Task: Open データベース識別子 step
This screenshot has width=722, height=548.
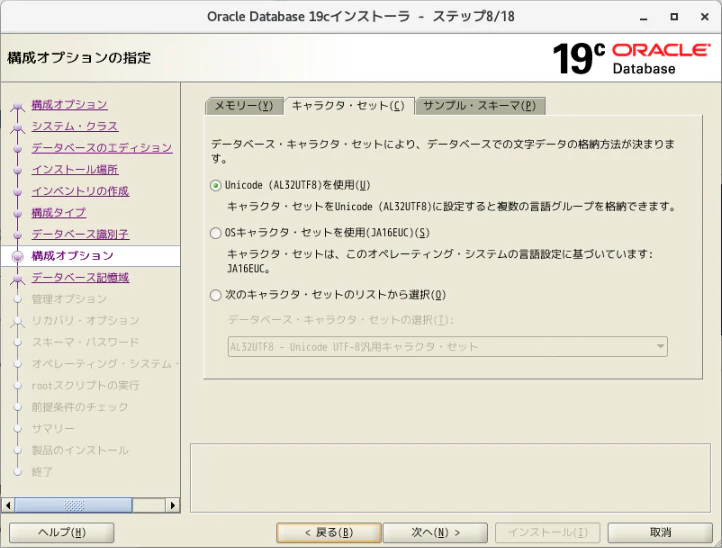Action: click(x=80, y=234)
